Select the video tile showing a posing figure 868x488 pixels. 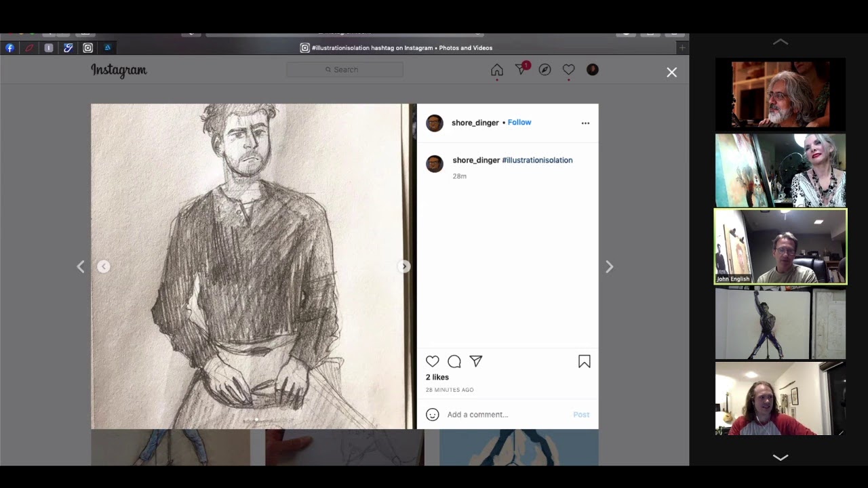pos(781,323)
